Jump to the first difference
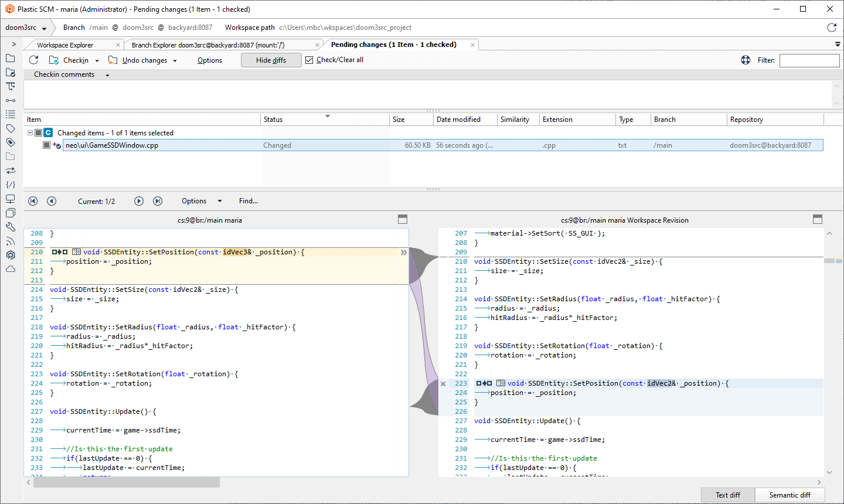The image size is (844, 504). click(x=33, y=201)
